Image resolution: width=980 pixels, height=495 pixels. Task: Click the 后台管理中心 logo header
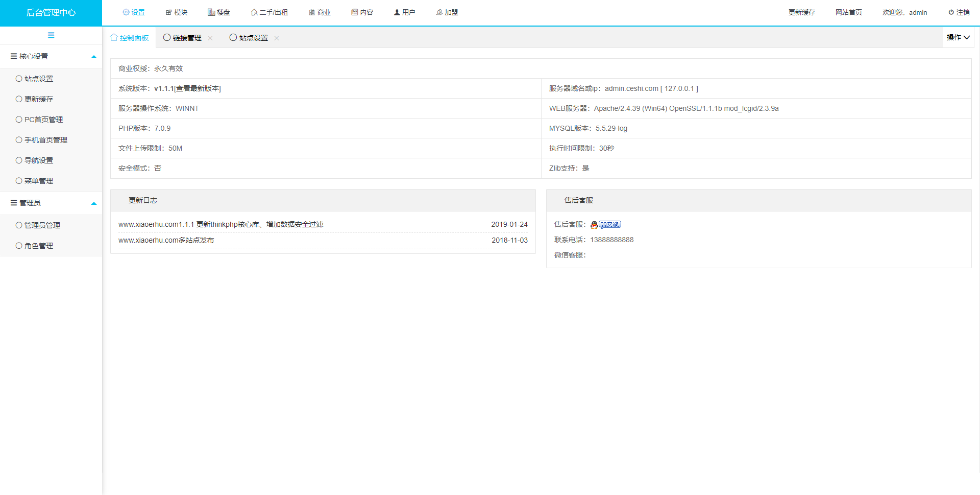(51, 13)
